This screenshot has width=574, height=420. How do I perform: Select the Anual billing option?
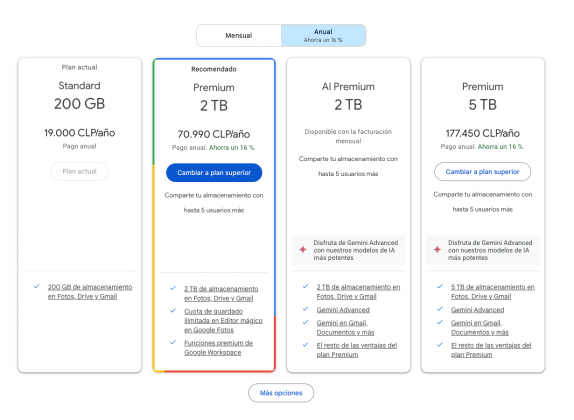(x=323, y=36)
